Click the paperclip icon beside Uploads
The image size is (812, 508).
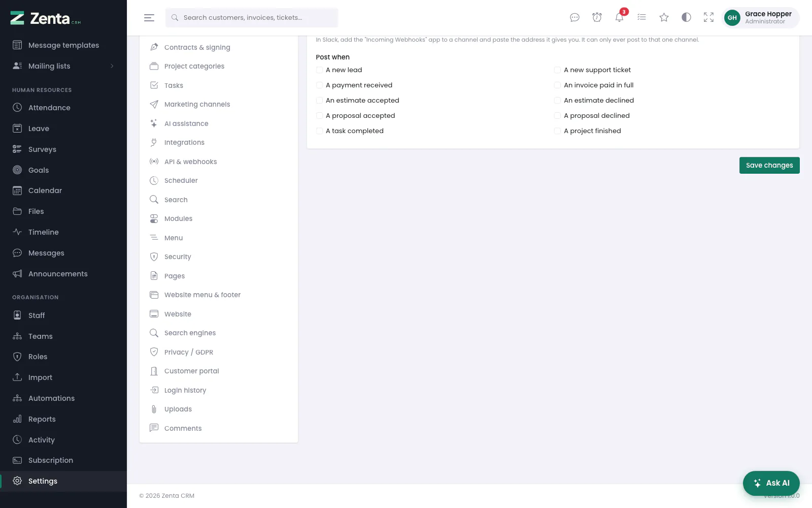[154, 409]
